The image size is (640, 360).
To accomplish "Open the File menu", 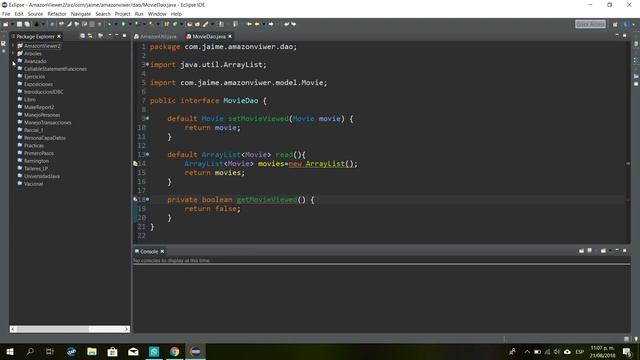I will tap(6, 14).
